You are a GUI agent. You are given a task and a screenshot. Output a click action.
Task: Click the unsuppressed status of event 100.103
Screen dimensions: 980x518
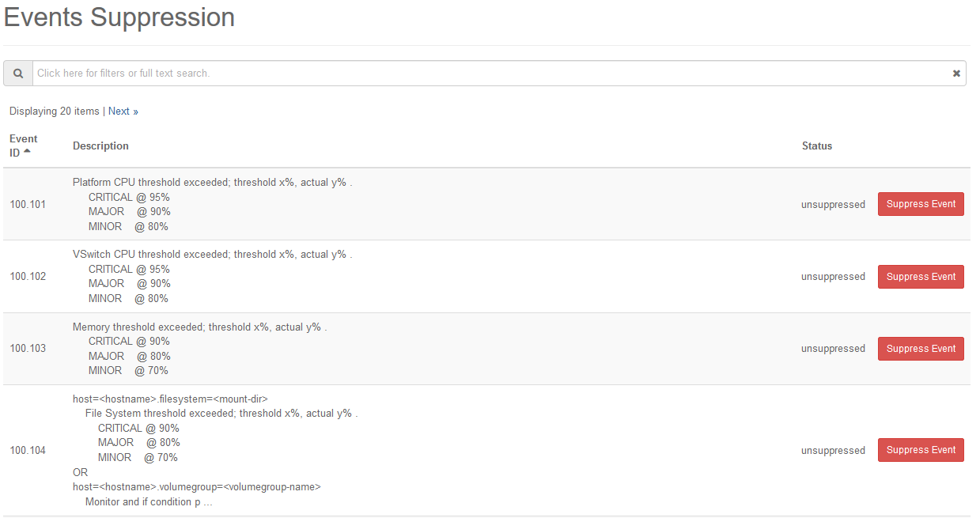pos(833,349)
